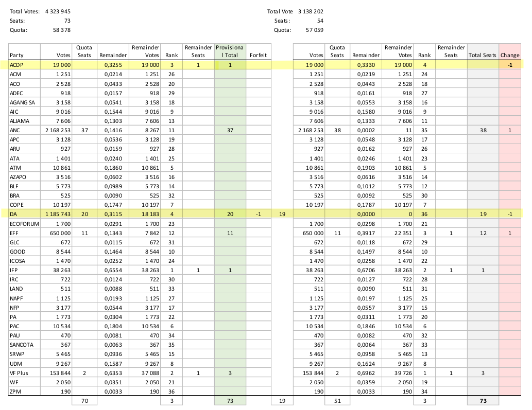The image size is (532, 410).
Task: Select DA remainder value 0,3115
Action: (113, 214)
